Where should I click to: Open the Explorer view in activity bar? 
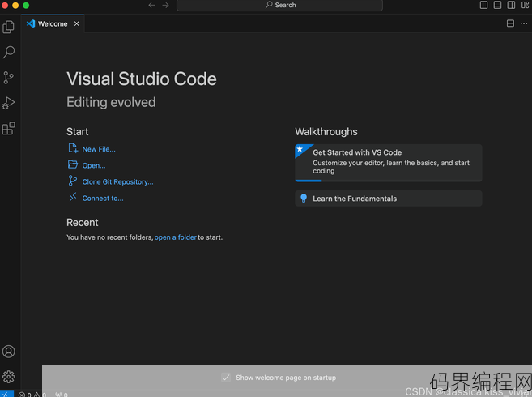[8, 27]
